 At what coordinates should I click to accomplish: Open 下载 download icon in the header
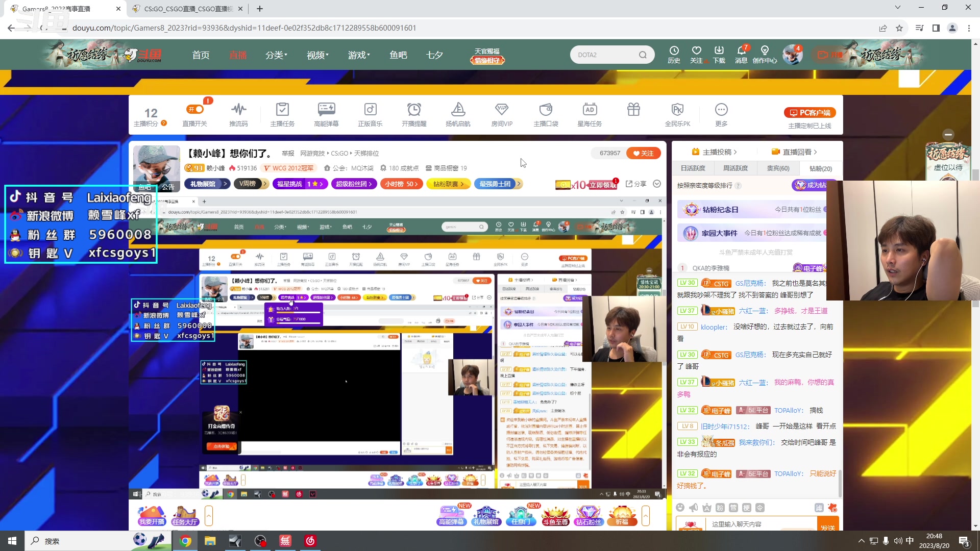click(x=719, y=54)
